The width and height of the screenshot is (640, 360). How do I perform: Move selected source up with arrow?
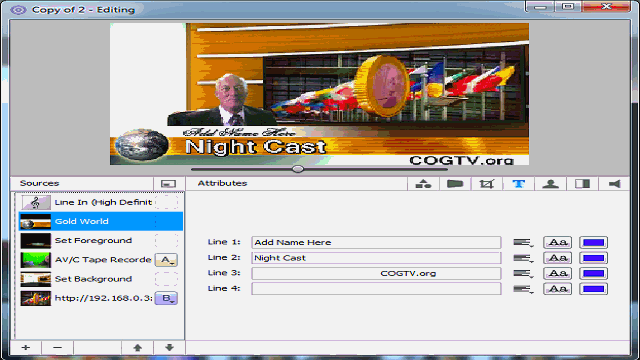(x=138, y=347)
